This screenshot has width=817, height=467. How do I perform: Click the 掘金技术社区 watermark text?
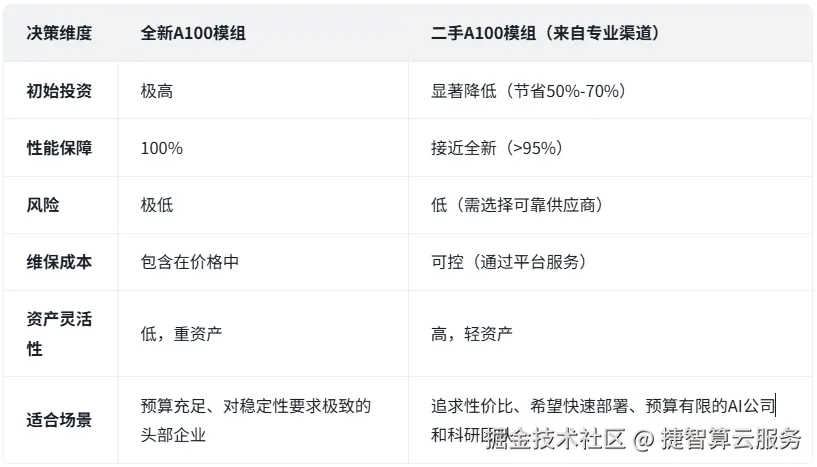pos(556,438)
